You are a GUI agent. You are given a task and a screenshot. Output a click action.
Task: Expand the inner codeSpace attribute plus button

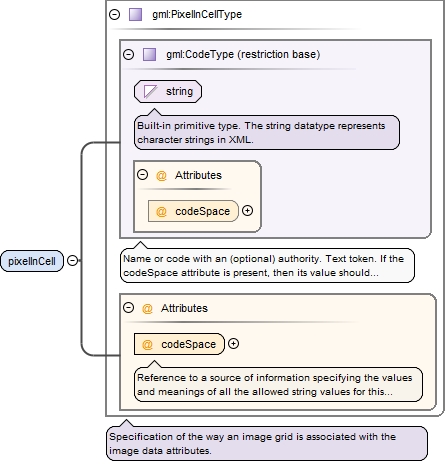(x=247, y=211)
